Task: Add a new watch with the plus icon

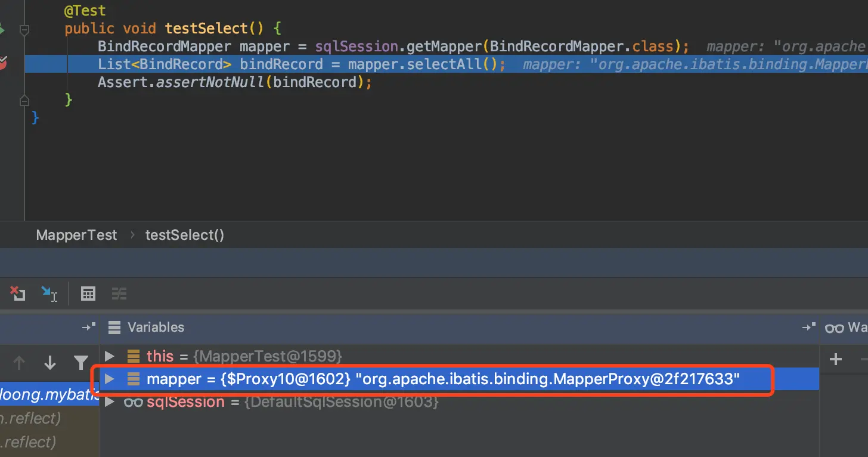Action: click(836, 359)
